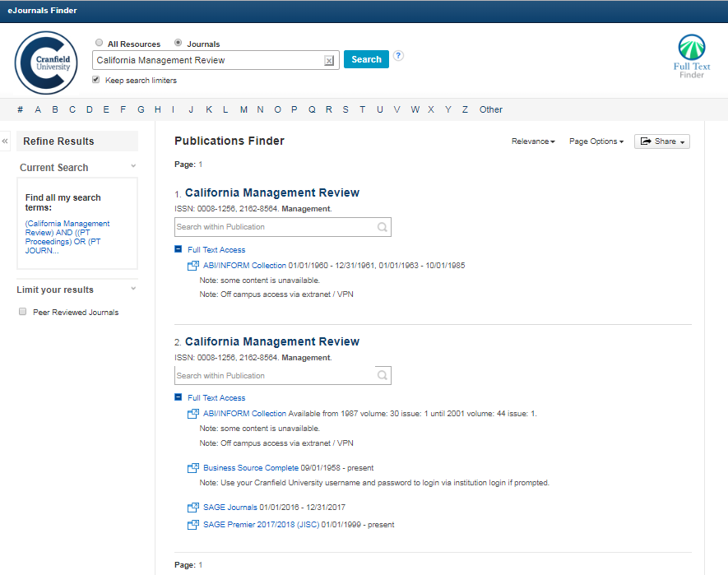Collapse the sidebar with double-arrow icon
Screen dimensions: 728x575
[5, 141]
